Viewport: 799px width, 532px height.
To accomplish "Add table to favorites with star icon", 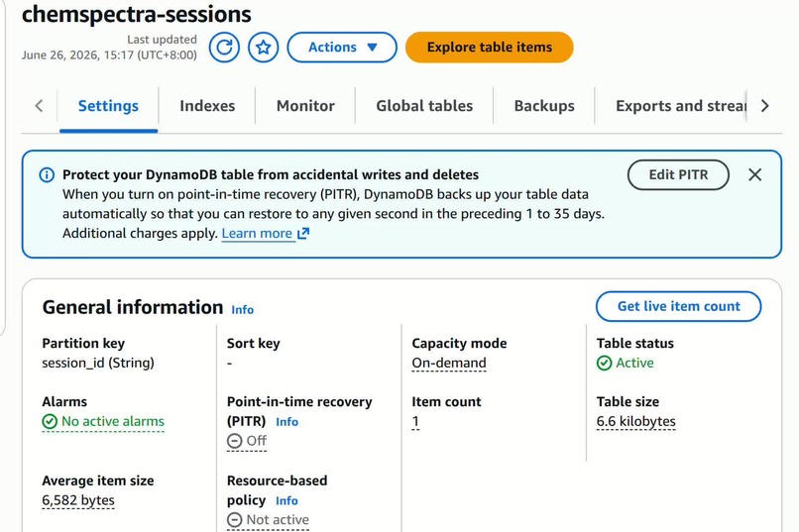I will tap(264, 48).
